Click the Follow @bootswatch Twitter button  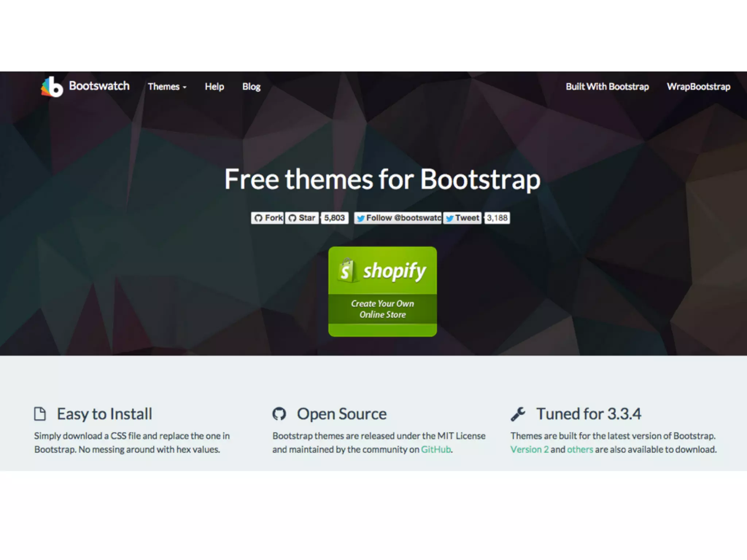click(398, 218)
